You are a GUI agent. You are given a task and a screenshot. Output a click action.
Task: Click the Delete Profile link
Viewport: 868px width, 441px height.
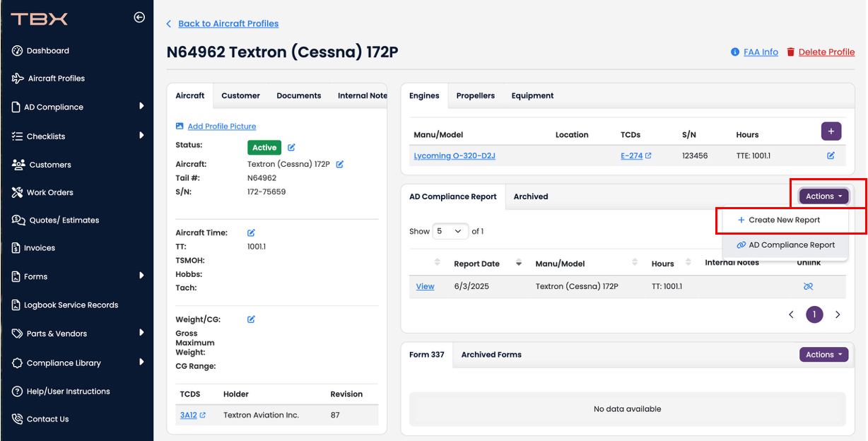tap(826, 52)
